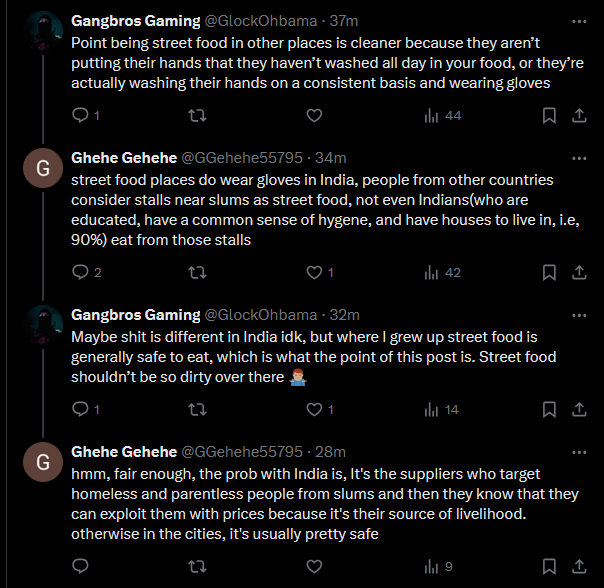Repost the 32m tweet about India street food
The height and width of the screenshot is (588, 604).
197,409
